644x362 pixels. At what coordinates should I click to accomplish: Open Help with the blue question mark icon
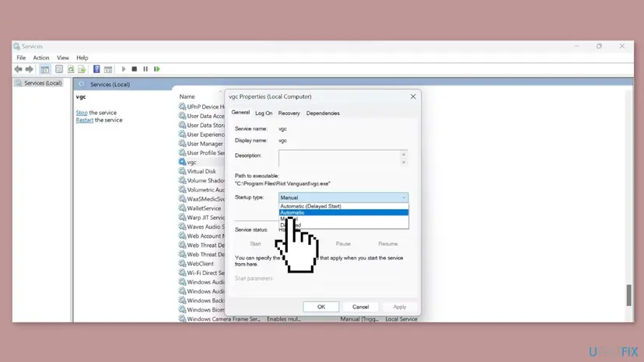(x=96, y=69)
